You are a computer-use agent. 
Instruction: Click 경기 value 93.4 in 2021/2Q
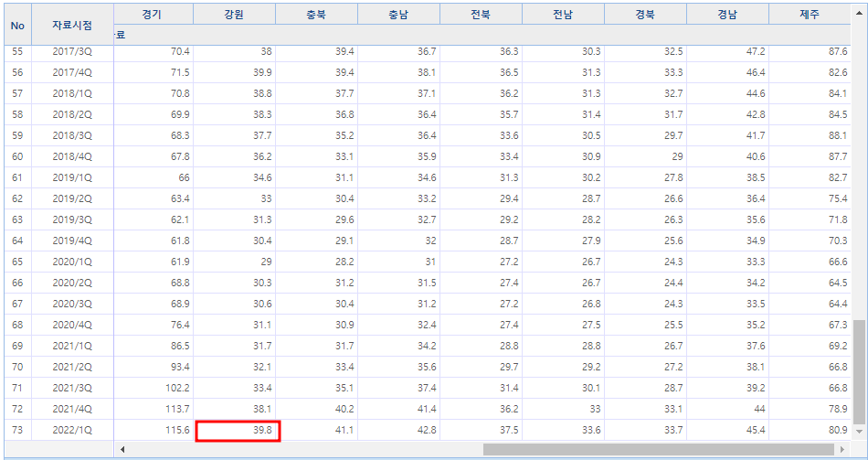[153, 368]
